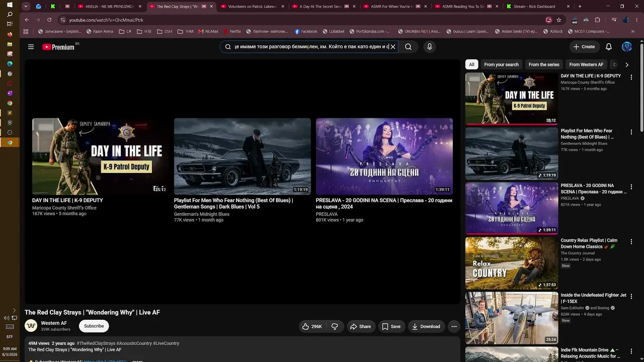Open the YouTube account avatar menu
This screenshot has width=644, height=362.
[x=627, y=47]
